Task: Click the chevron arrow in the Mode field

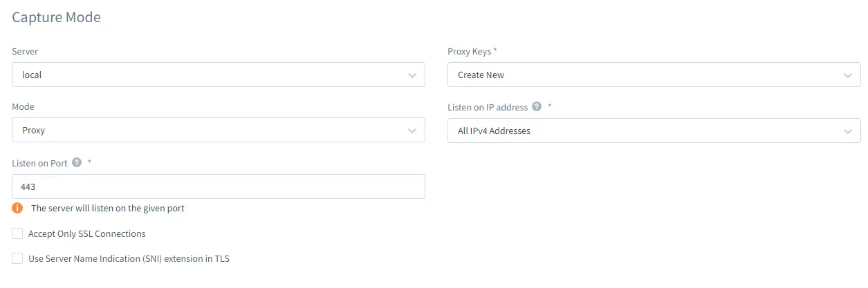Action: 412,130
